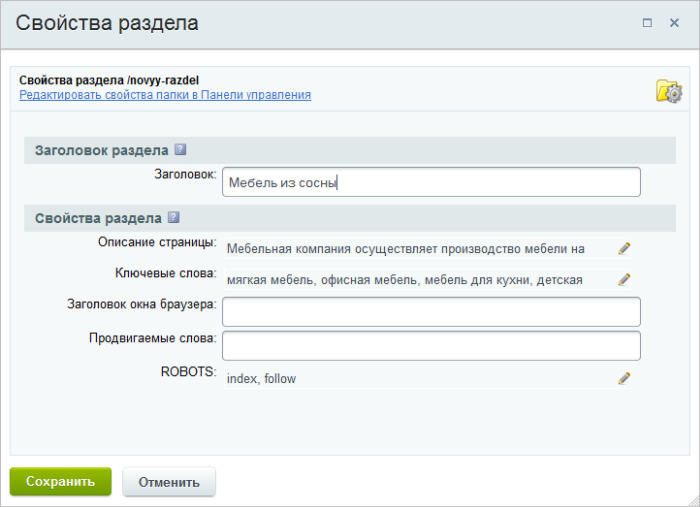Screen dimensions: 700x507
Task: Click the folder settings icon
Action: [x=669, y=91]
